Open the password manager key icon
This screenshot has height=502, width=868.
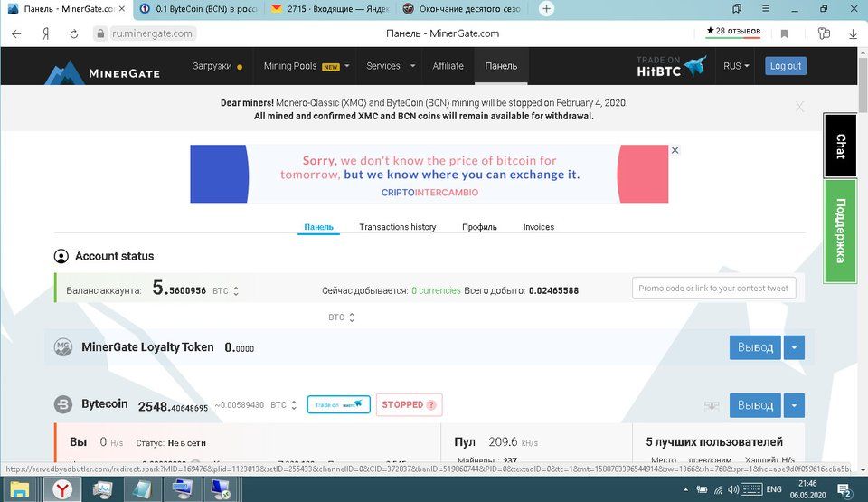[825, 33]
